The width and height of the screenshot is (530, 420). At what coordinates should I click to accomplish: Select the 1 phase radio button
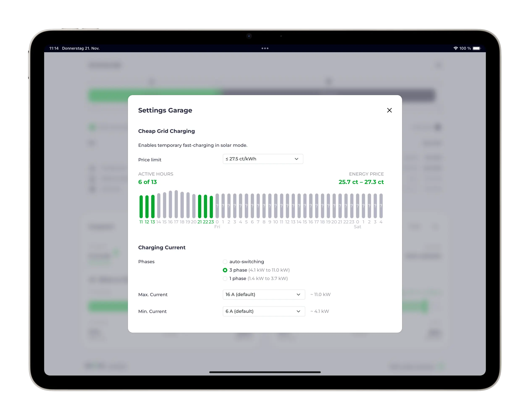point(225,278)
